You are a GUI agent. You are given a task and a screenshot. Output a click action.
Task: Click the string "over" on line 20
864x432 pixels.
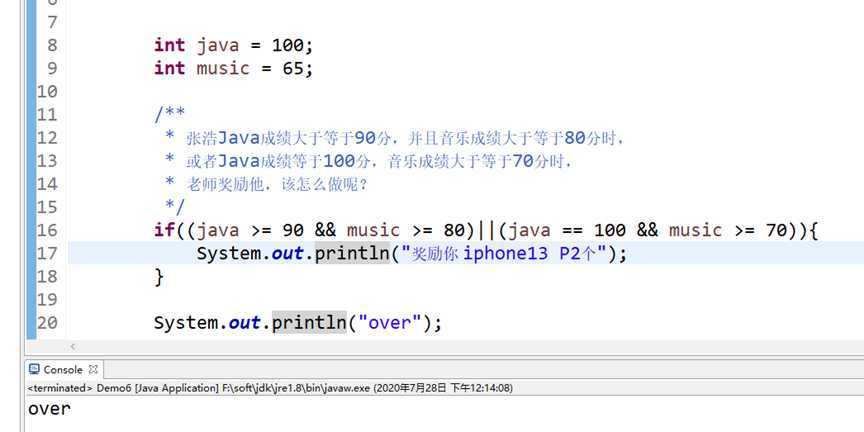point(390,322)
